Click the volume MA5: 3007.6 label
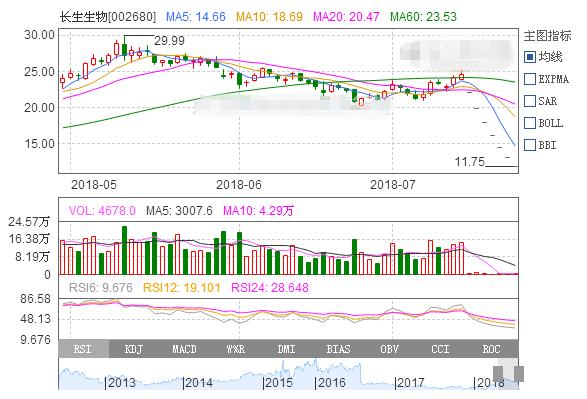The image size is (587, 399). [x=179, y=211]
